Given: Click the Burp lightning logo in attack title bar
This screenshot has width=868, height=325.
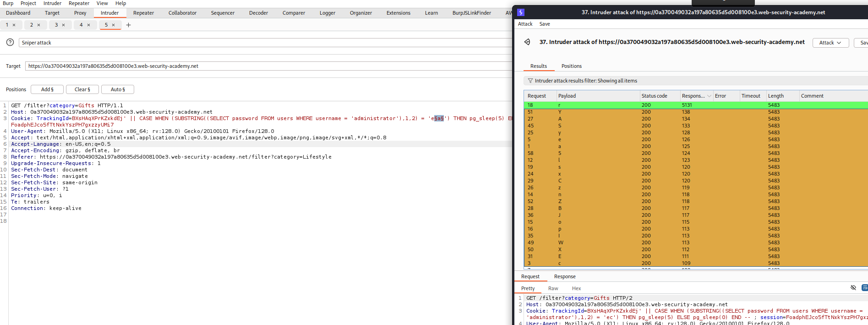Looking at the screenshot, I should tap(521, 12).
